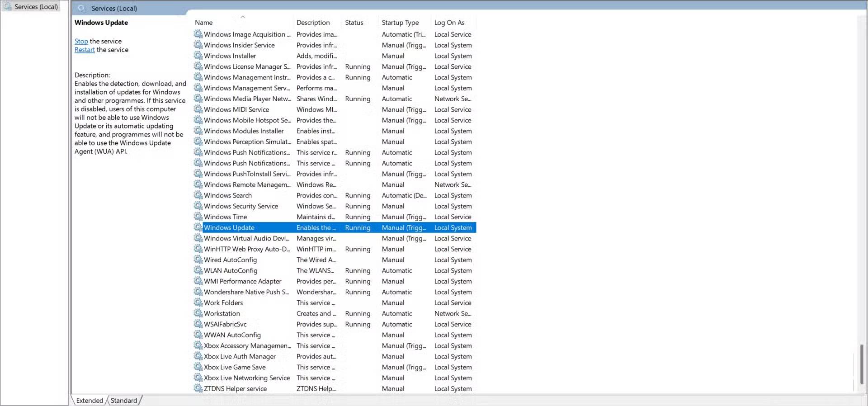Click Stop the service link
The image size is (868, 406).
tap(81, 41)
